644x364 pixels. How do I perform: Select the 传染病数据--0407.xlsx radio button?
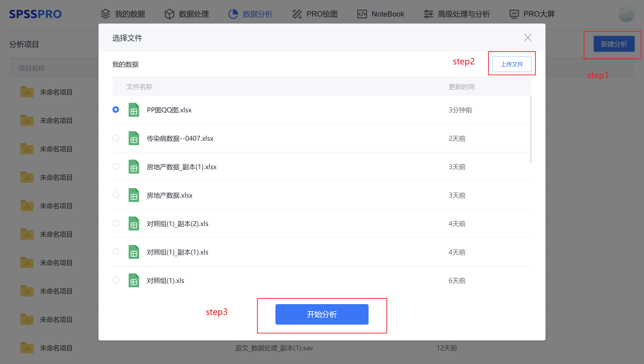(x=115, y=138)
